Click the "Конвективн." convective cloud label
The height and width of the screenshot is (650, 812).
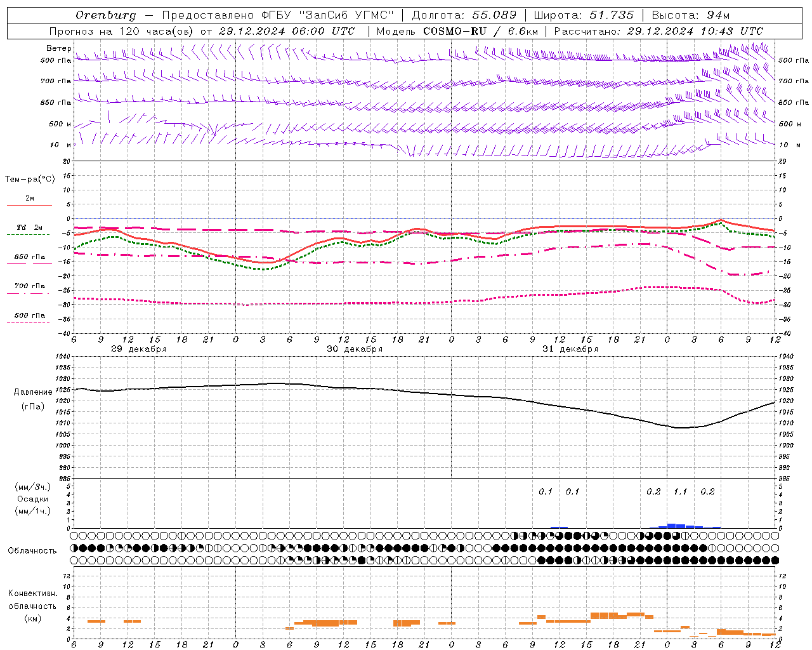click(32, 594)
